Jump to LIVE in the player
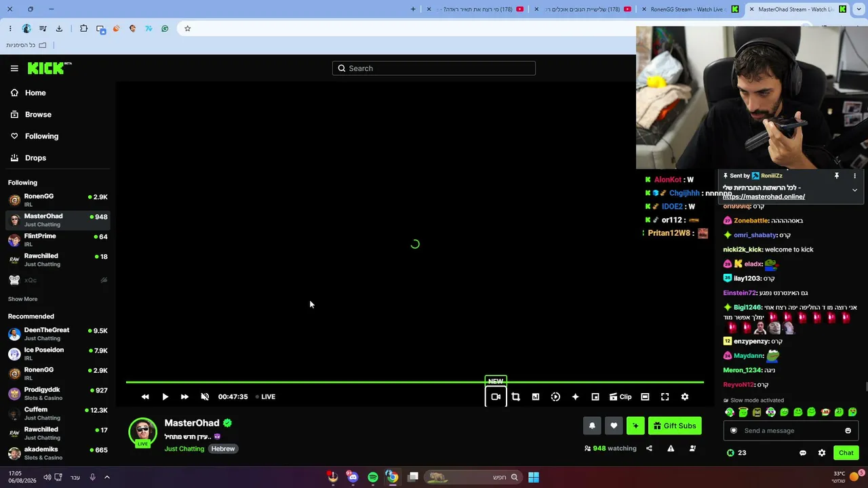 [265, 397]
